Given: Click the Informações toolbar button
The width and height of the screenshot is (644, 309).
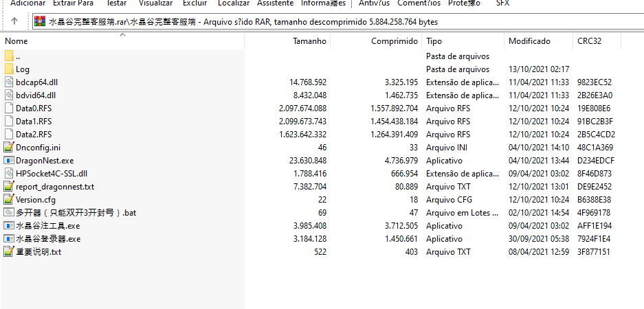Looking at the screenshot, I should tap(323, 3).
